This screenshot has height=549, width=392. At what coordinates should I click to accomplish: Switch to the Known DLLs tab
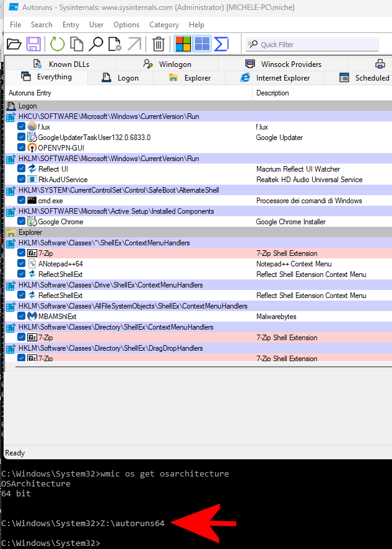point(61,64)
